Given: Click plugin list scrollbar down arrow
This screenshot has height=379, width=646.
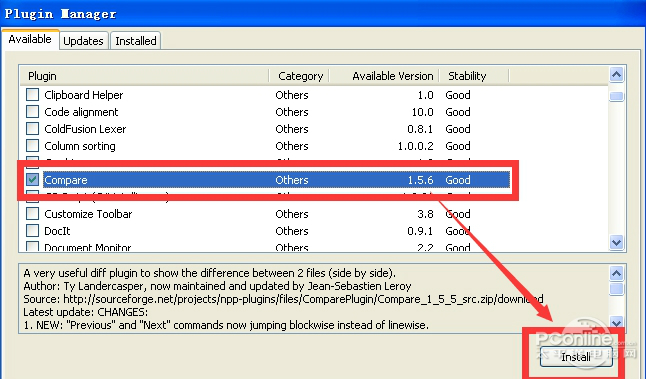Looking at the screenshot, I should (616, 242).
